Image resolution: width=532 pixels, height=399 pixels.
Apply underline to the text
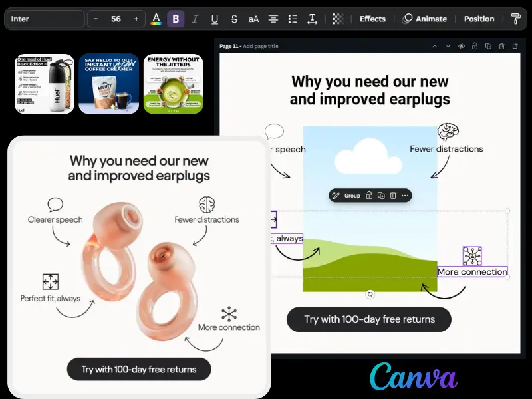[x=215, y=19]
